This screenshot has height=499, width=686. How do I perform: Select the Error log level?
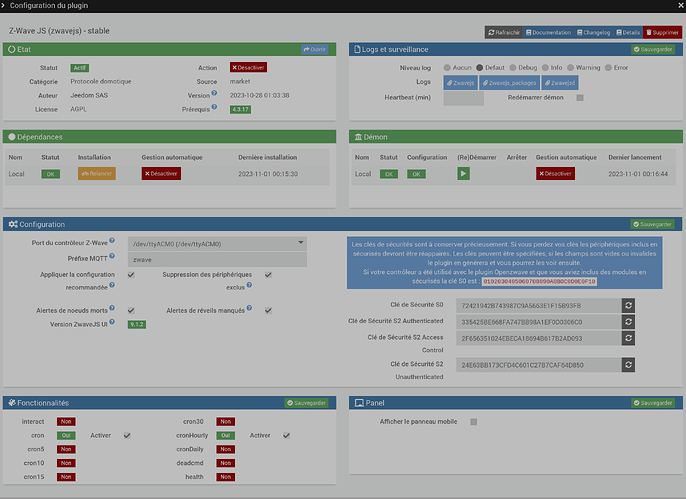pyautogui.click(x=608, y=68)
